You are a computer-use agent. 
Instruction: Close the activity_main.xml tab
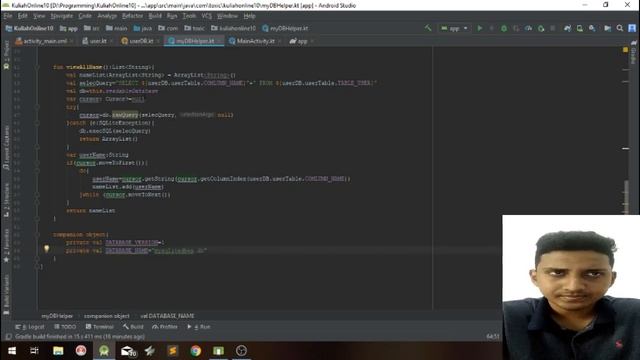coord(72,41)
